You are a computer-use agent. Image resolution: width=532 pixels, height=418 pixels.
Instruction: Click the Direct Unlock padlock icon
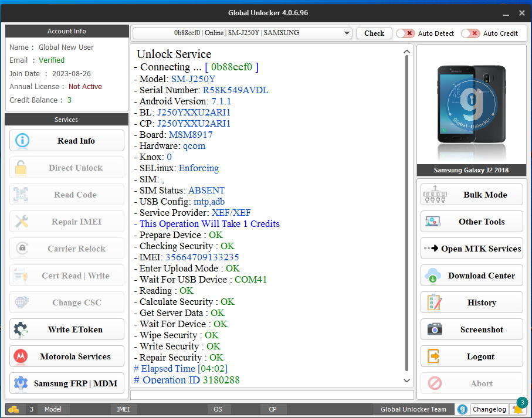tap(21, 168)
